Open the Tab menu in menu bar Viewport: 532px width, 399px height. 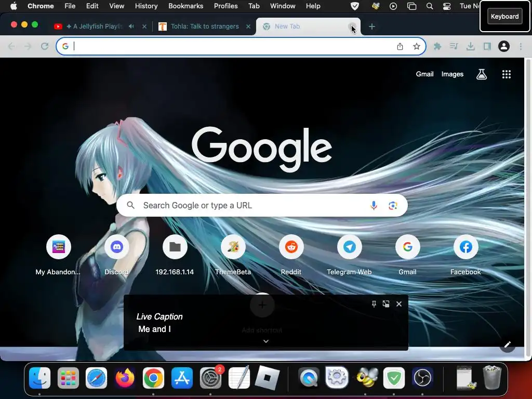click(254, 6)
